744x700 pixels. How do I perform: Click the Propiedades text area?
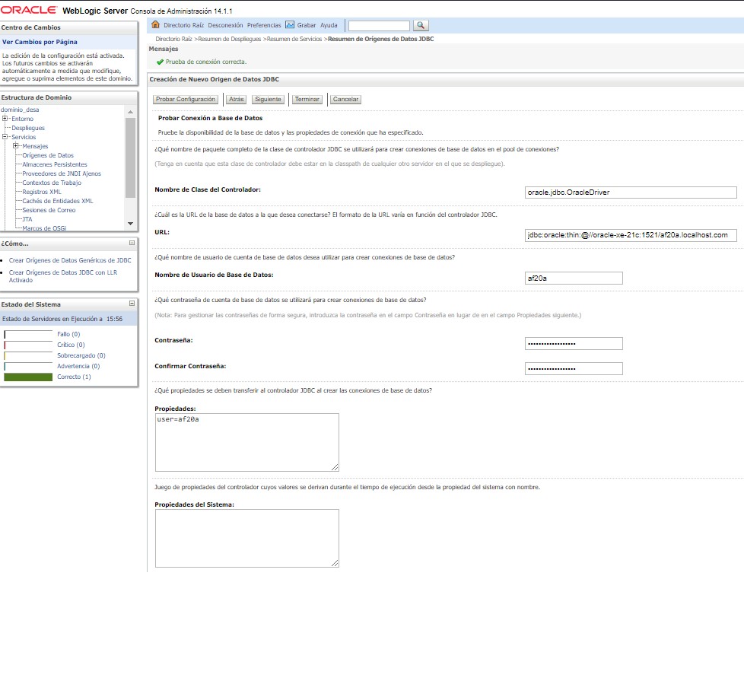(247, 442)
